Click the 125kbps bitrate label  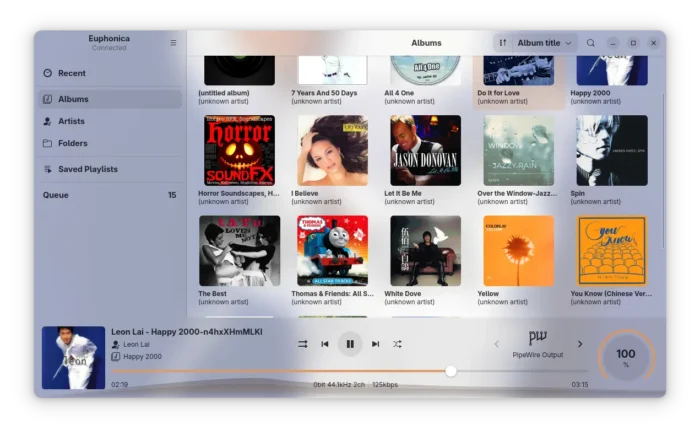(385, 385)
